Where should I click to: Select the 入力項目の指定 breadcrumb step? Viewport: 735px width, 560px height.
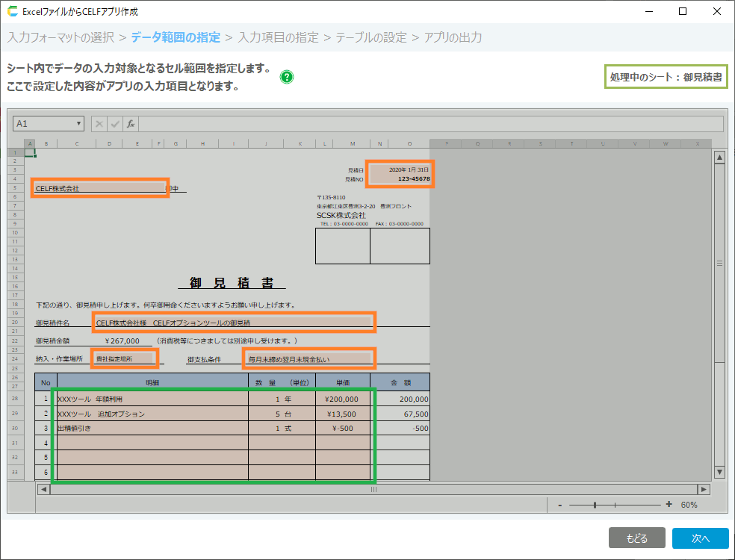pyautogui.click(x=278, y=37)
